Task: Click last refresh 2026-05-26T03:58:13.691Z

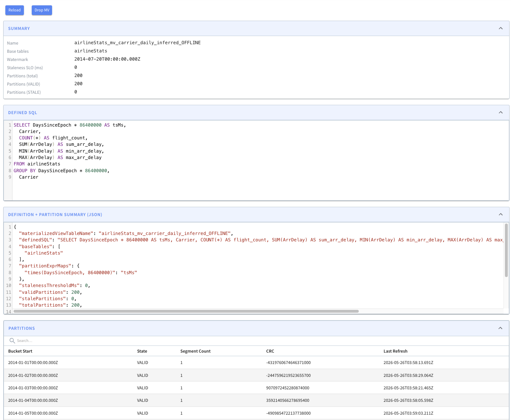Action: pos(408,363)
